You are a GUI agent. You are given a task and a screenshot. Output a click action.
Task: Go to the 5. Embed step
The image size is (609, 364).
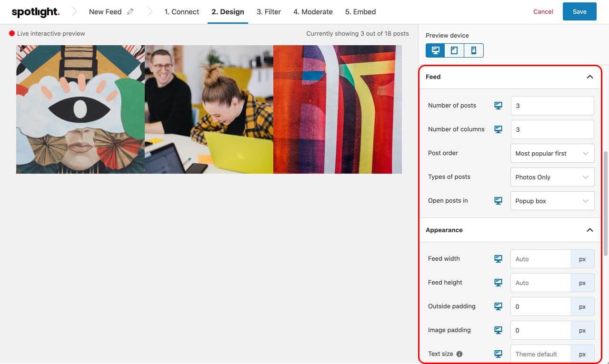click(360, 12)
